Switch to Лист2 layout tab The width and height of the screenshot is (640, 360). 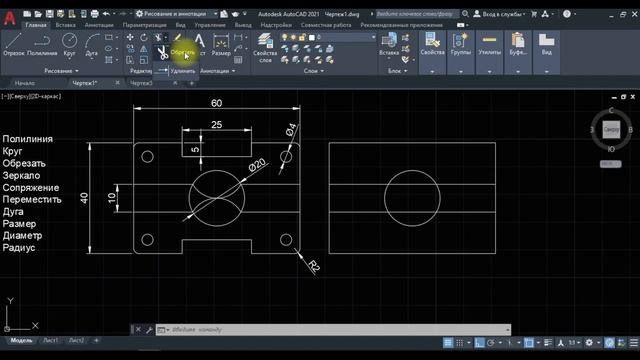(76, 340)
